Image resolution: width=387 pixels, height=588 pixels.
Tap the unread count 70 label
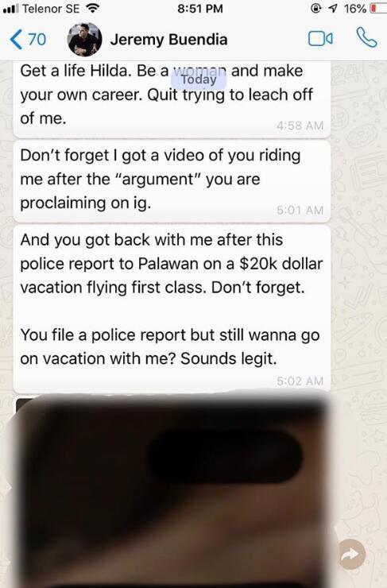37,40
